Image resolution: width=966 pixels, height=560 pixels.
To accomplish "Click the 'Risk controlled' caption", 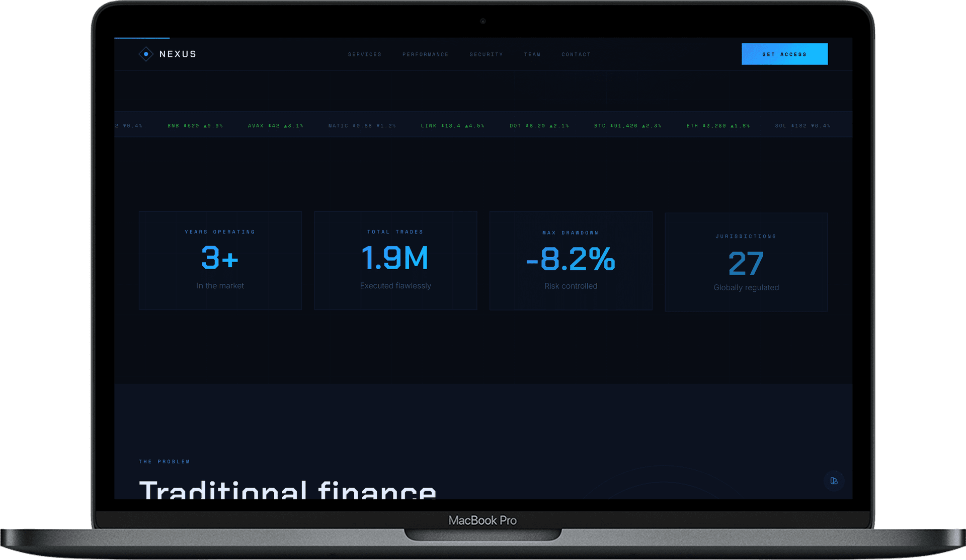I will (x=571, y=286).
